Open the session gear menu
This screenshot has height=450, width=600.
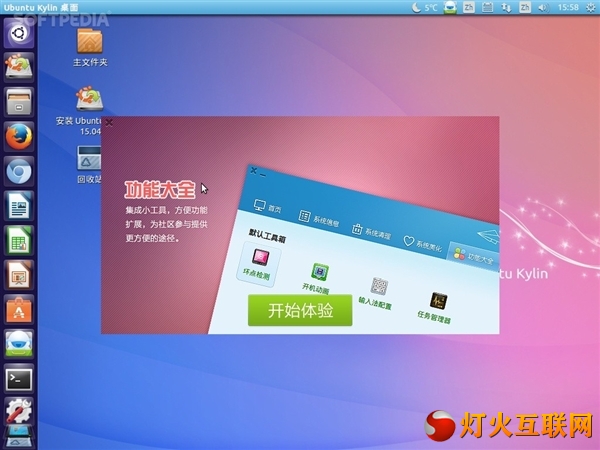click(591, 7)
